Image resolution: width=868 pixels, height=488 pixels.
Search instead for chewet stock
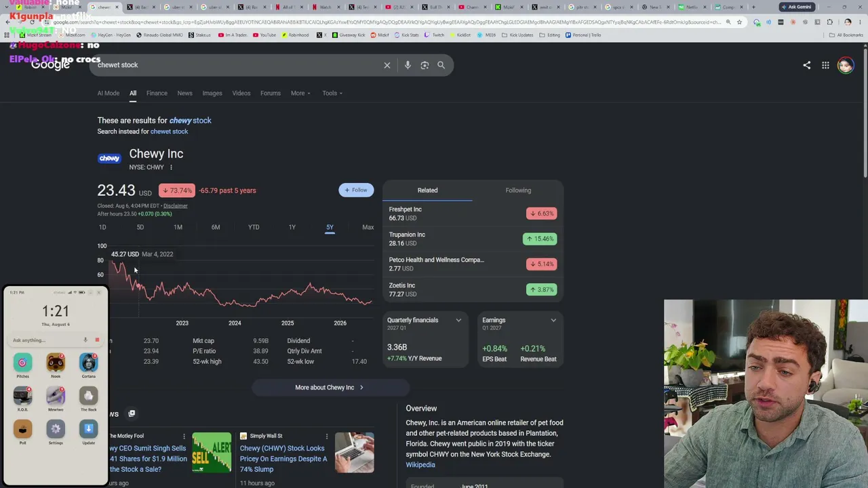169,131
